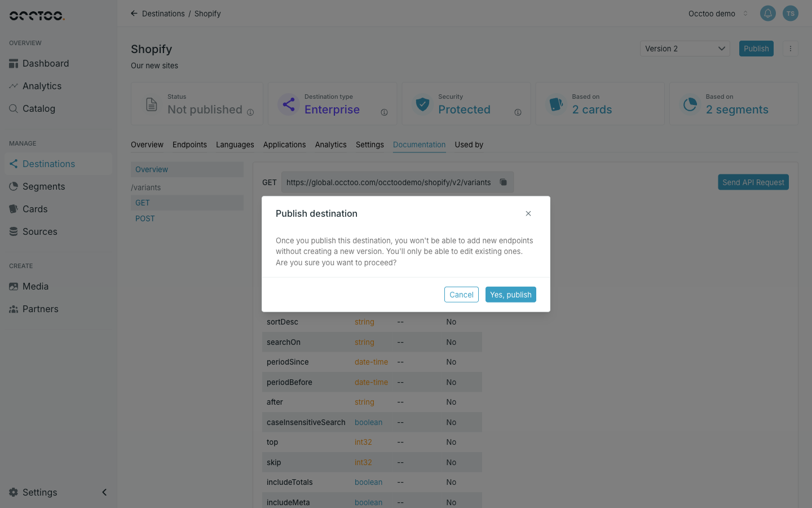Click the Publish button at top
The width and height of the screenshot is (812, 508).
(756, 49)
